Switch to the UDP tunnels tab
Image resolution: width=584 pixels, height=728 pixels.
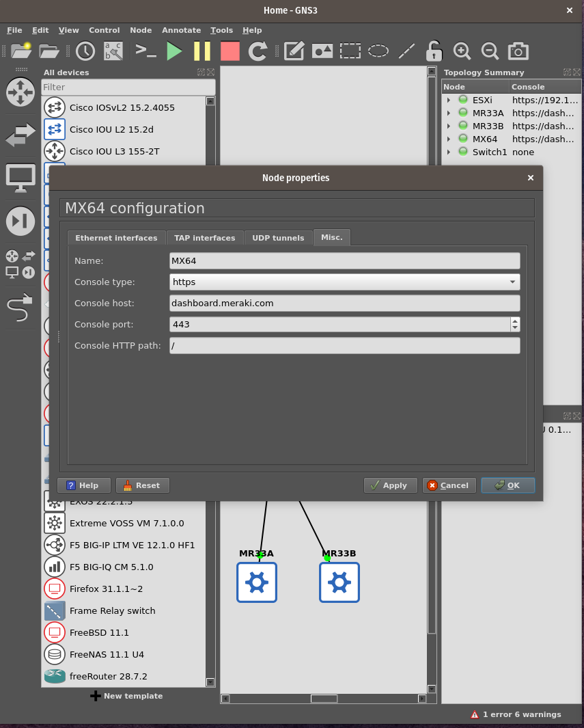coord(277,237)
